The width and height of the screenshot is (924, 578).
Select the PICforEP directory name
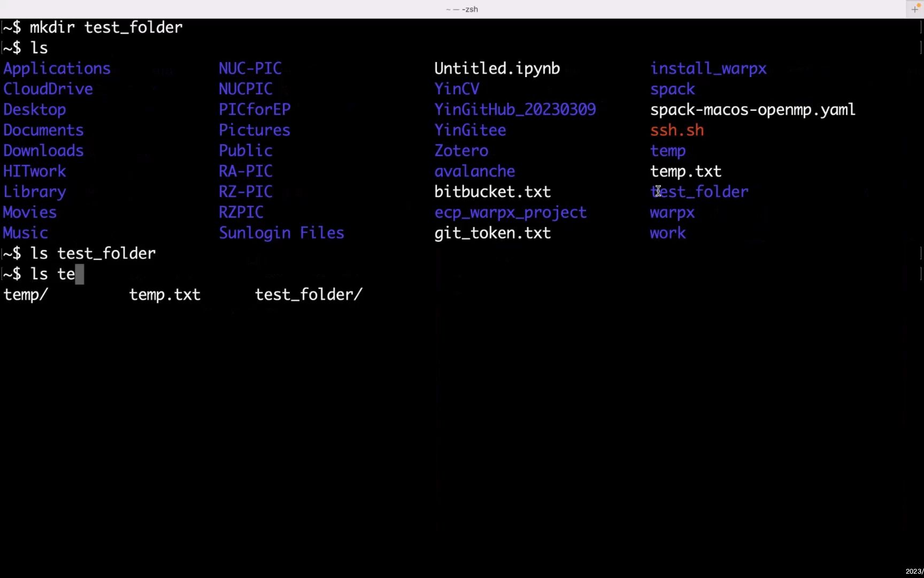point(255,110)
